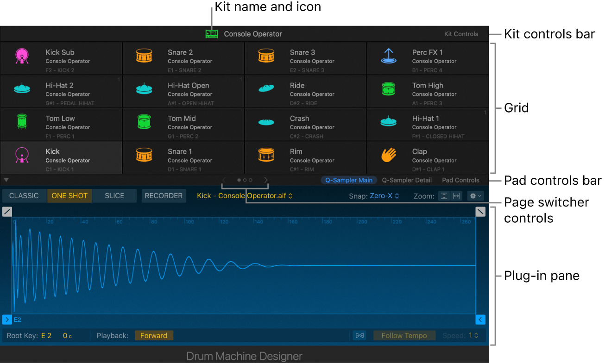The height and width of the screenshot is (364, 605).
Task: Click the green Tom High drum icon
Action: pyautogui.click(x=389, y=88)
